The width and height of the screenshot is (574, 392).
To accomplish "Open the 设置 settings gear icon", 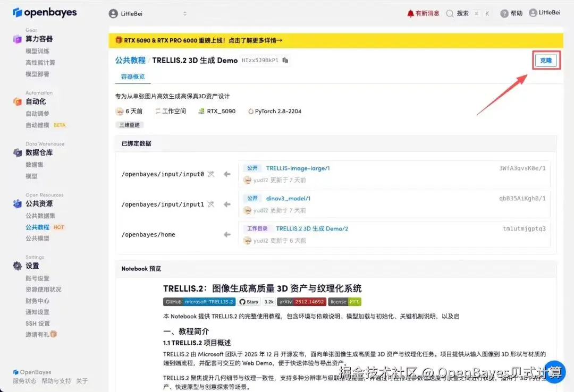I will pos(18,267).
